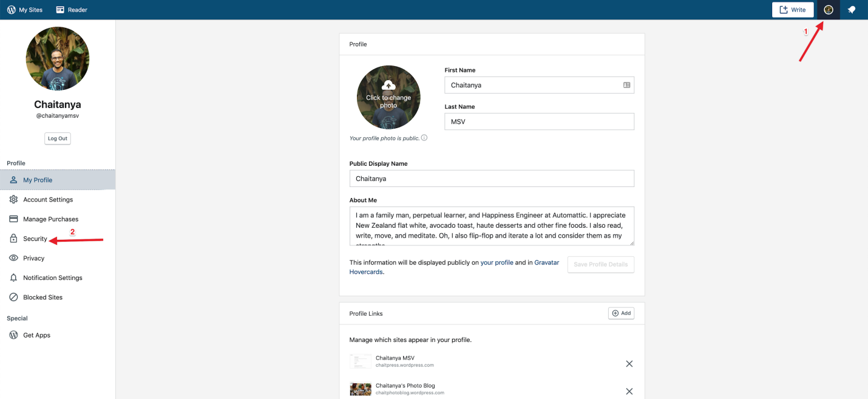Open Privacy in the sidebar
Image resolution: width=868 pixels, height=399 pixels.
click(58, 258)
